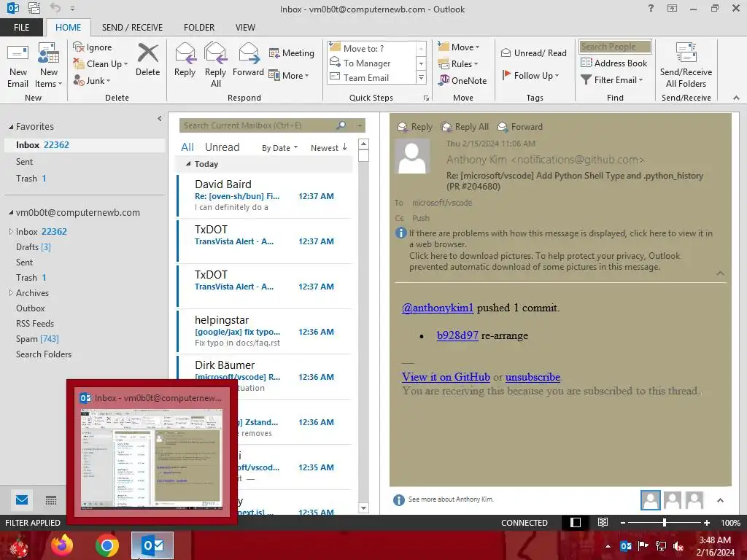Click the Ignore conversation button

[x=93, y=47]
